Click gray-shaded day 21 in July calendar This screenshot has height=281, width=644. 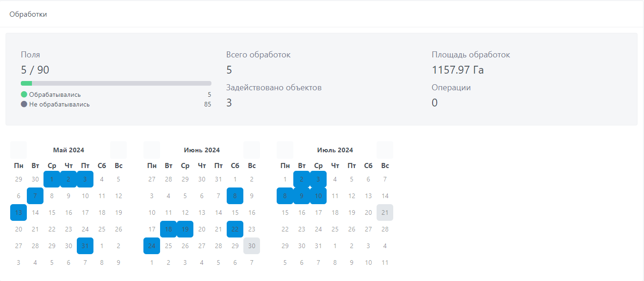[385, 212]
